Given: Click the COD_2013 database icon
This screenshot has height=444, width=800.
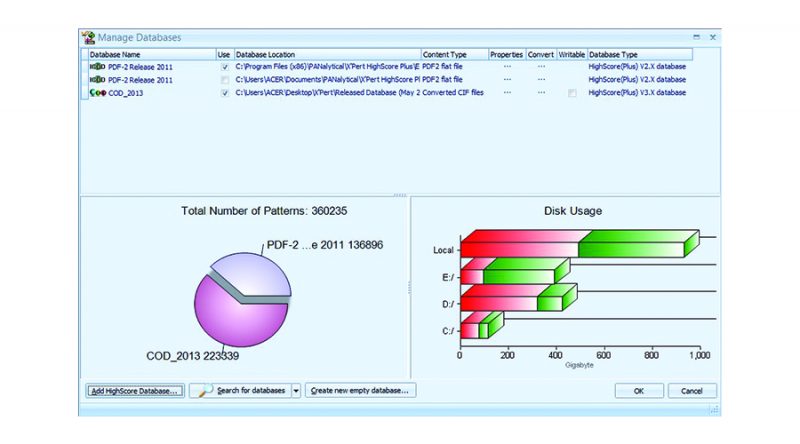Looking at the screenshot, I should click(x=97, y=93).
